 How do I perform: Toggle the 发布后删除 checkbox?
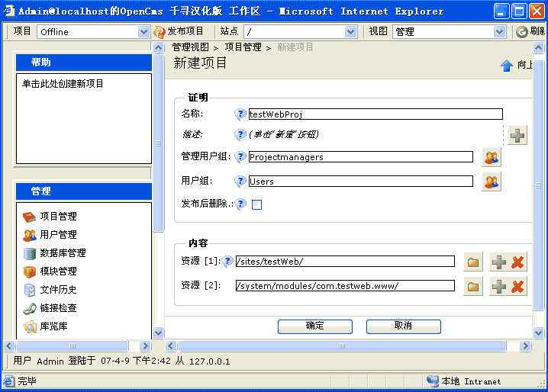point(257,204)
